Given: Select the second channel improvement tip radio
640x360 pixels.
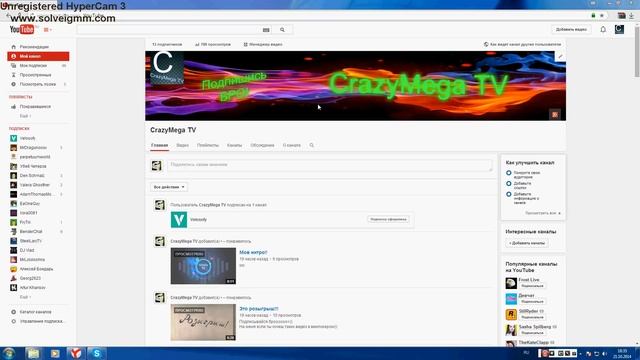Looking at the screenshot, I should click(x=509, y=184).
